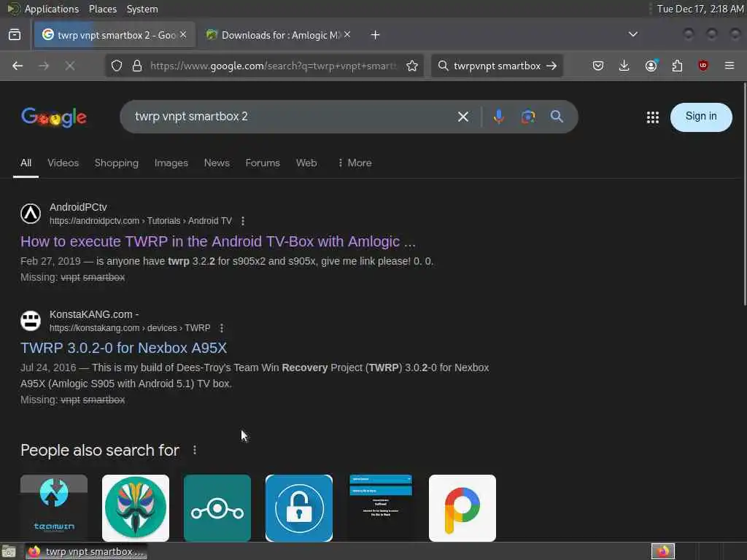Save page to Pocket icon
The width and height of the screenshot is (747, 560).
click(598, 66)
